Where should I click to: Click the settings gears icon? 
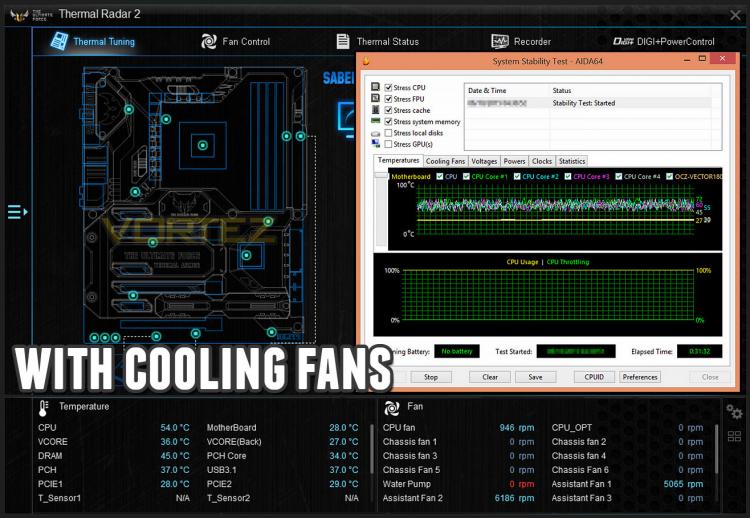(734, 411)
